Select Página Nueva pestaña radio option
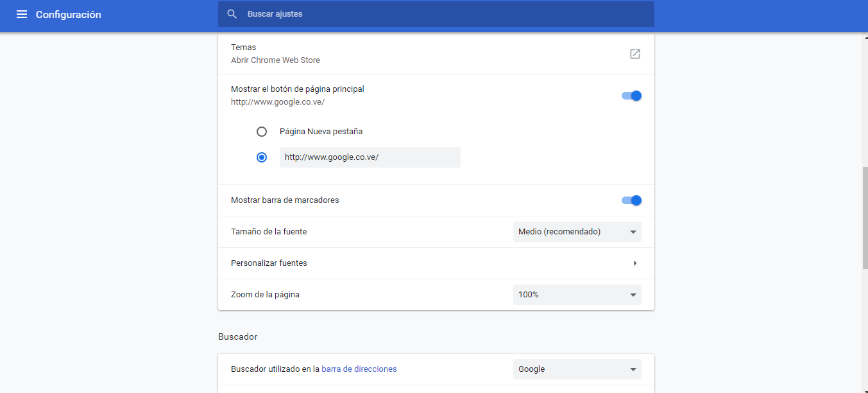 tap(262, 132)
